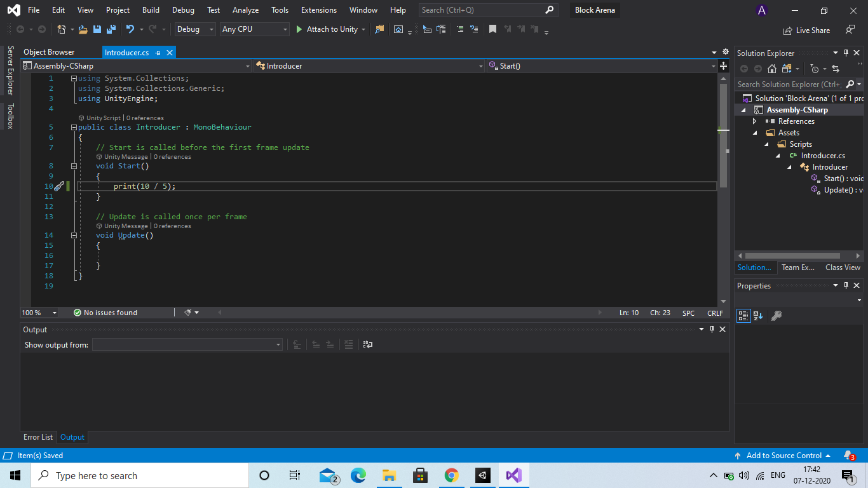The height and width of the screenshot is (488, 868).
Task: Select the Attach to Unity debug icon
Action: (x=299, y=29)
